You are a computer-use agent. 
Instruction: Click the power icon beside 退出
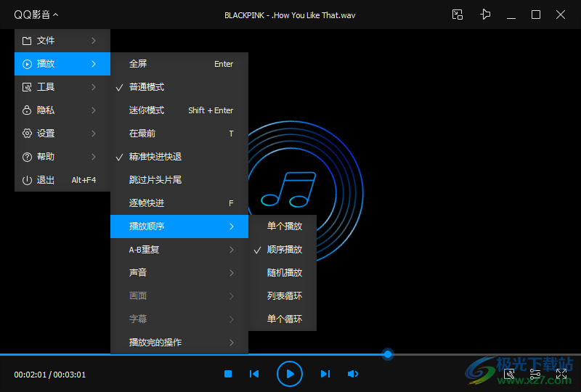tap(27, 180)
